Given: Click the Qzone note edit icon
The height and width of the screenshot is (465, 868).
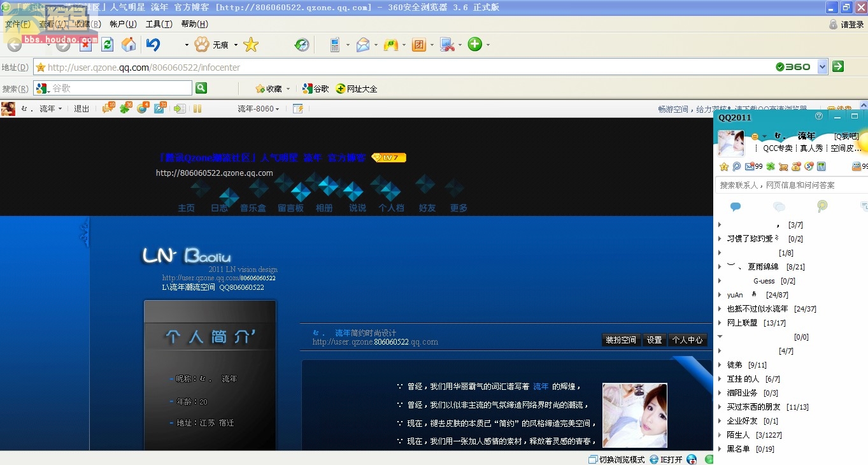Looking at the screenshot, I should click(297, 109).
